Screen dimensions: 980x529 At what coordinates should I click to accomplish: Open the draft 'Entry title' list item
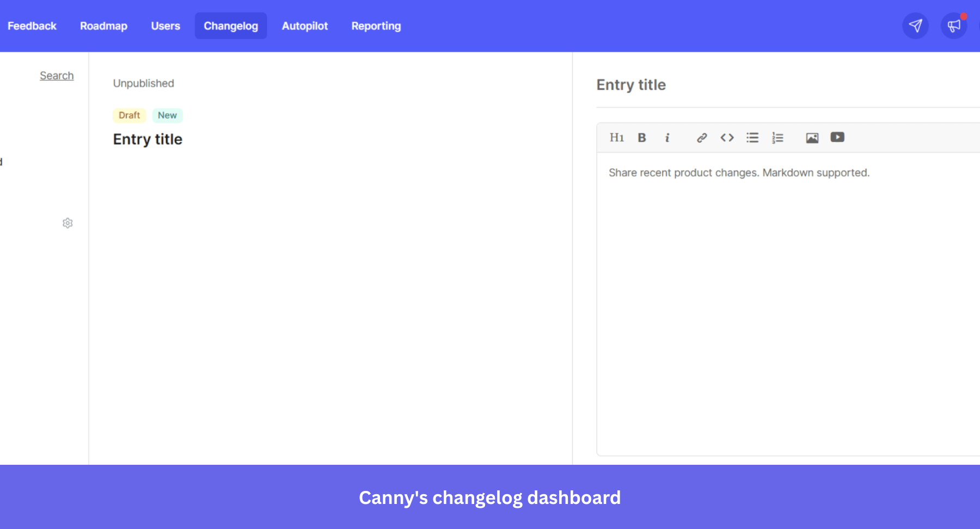click(x=148, y=139)
